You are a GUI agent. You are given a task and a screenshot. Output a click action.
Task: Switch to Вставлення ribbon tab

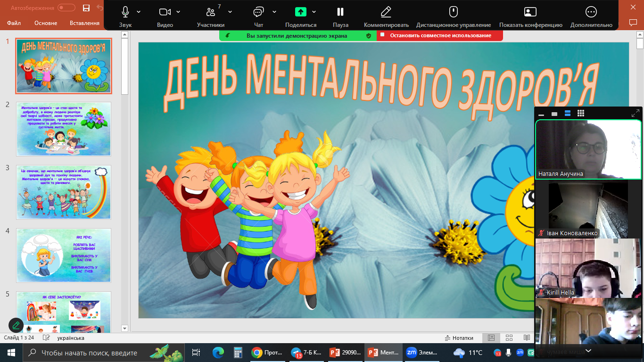tap(84, 23)
